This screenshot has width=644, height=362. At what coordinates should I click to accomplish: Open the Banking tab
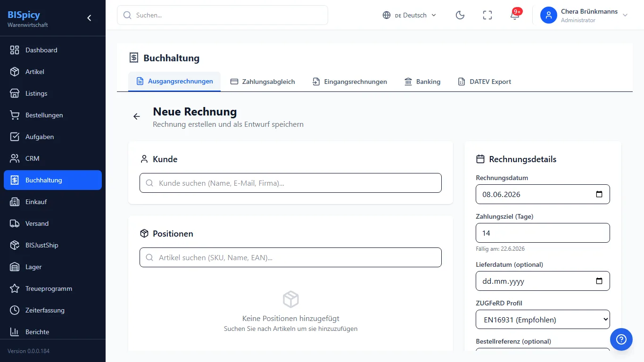click(x=422, y=82)
